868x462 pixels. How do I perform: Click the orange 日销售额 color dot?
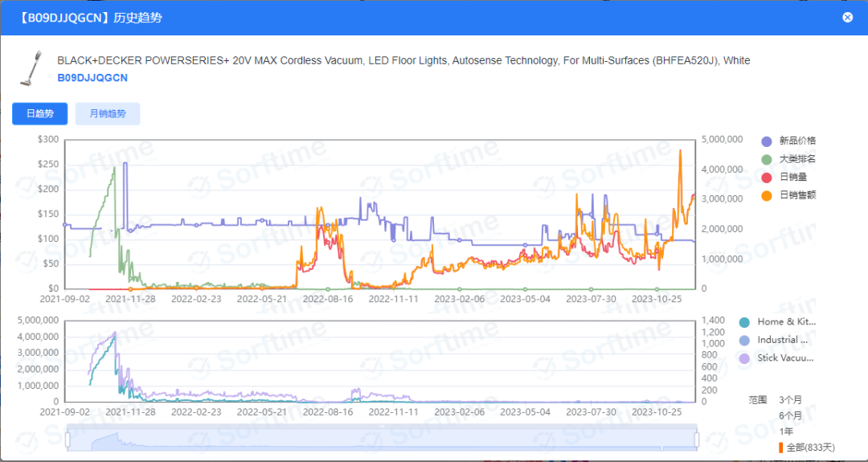(x=767, y=195)
